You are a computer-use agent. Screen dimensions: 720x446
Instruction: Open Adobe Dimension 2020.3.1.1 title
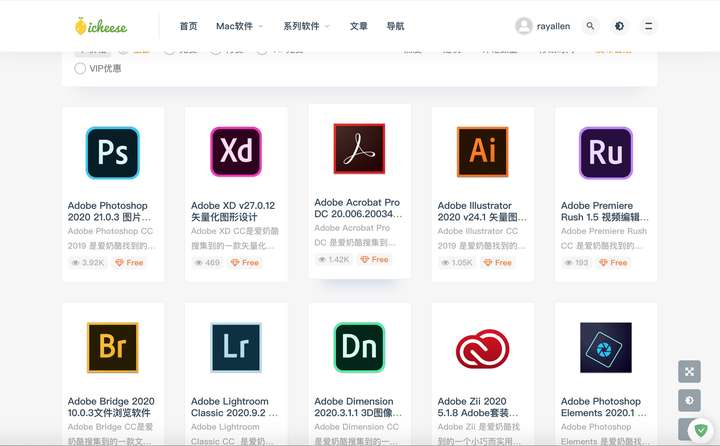[358, 407]
